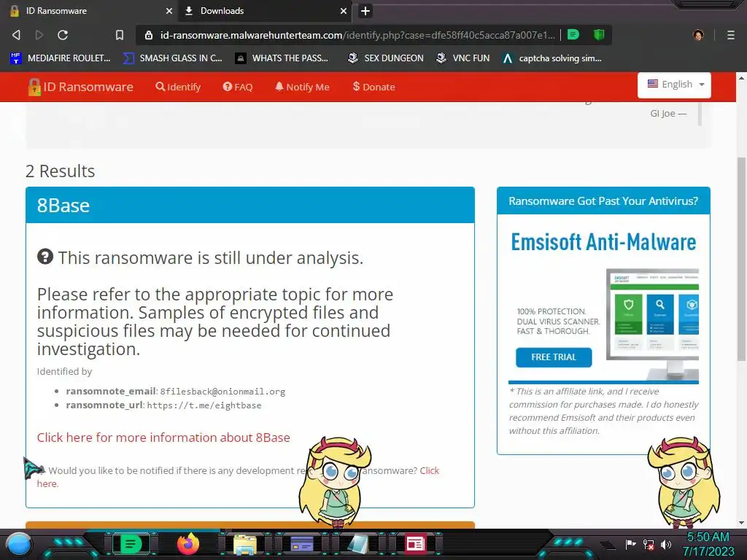This screenshot has width=747, height=560.
Task: Open the green shield extension icon
Action: [599, 34]
